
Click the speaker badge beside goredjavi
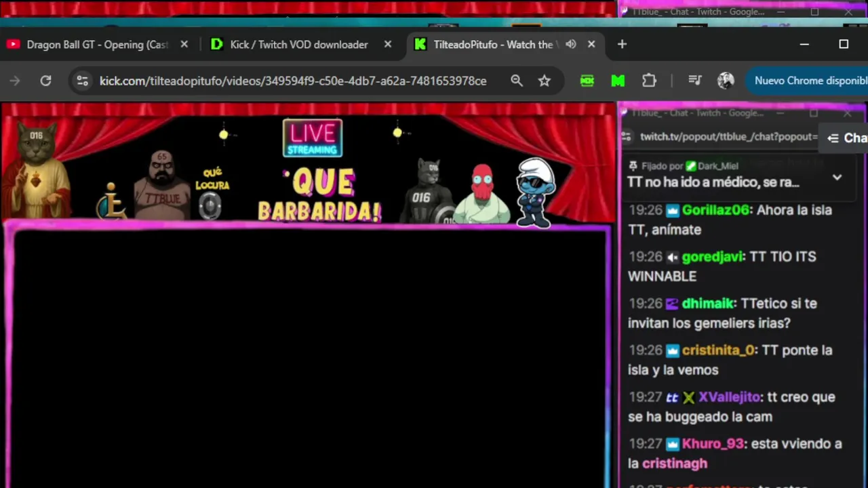tap(672, 257)
